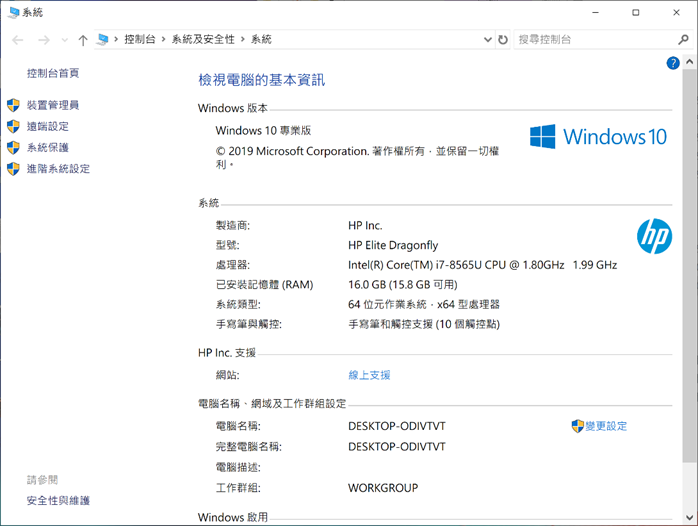The height and width of the screenshot is (526, 698).
Task: Open 安全性與維護 link
Action: 58,500
